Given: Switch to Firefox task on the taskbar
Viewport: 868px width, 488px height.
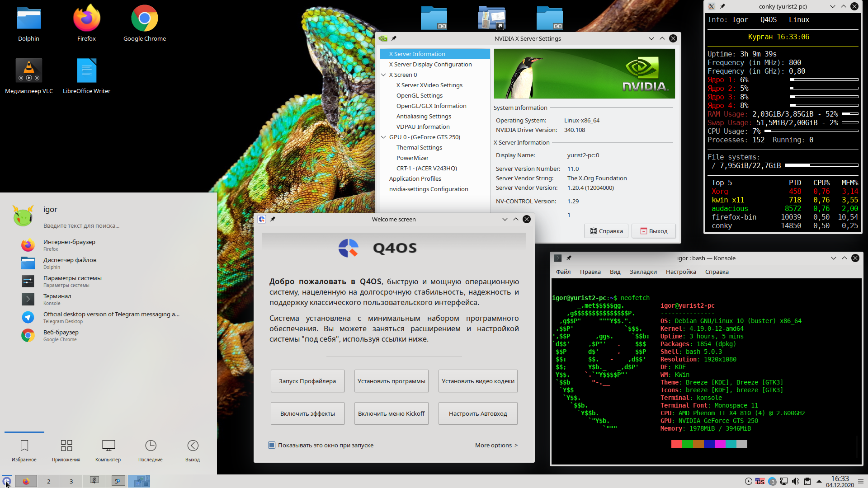Looking at the screenshot, I should (x=26, y=481).
